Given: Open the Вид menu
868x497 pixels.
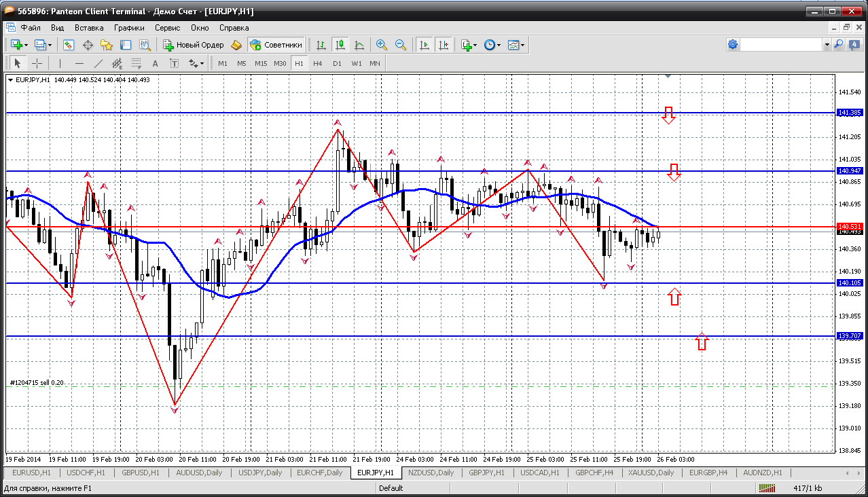Looking at the screenshot, I should 58,28.
